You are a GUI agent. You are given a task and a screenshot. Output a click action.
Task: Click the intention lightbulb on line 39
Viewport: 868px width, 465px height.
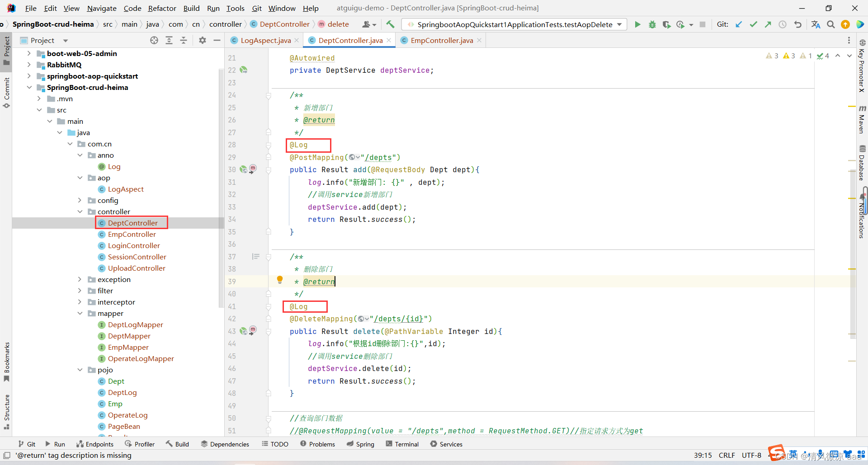tap(280, 280)
